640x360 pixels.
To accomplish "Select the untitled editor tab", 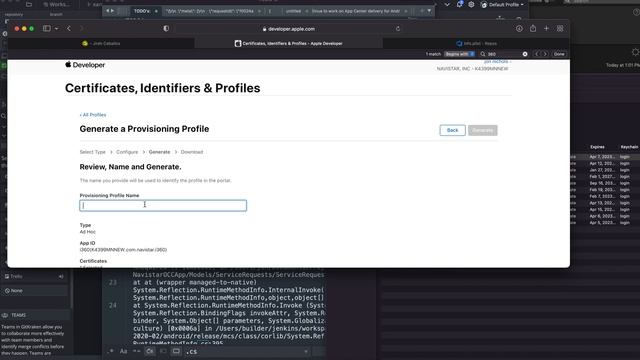I will coord(293,11).
